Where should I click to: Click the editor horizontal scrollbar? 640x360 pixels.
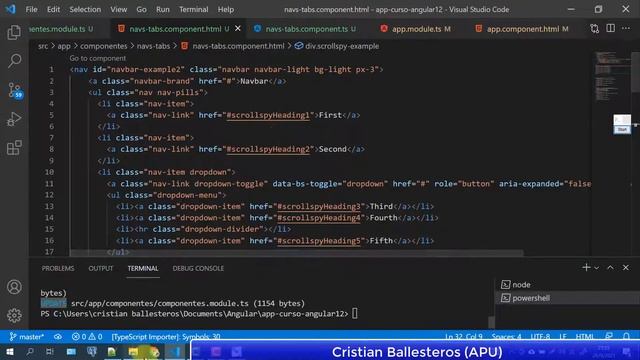point(297,253)
